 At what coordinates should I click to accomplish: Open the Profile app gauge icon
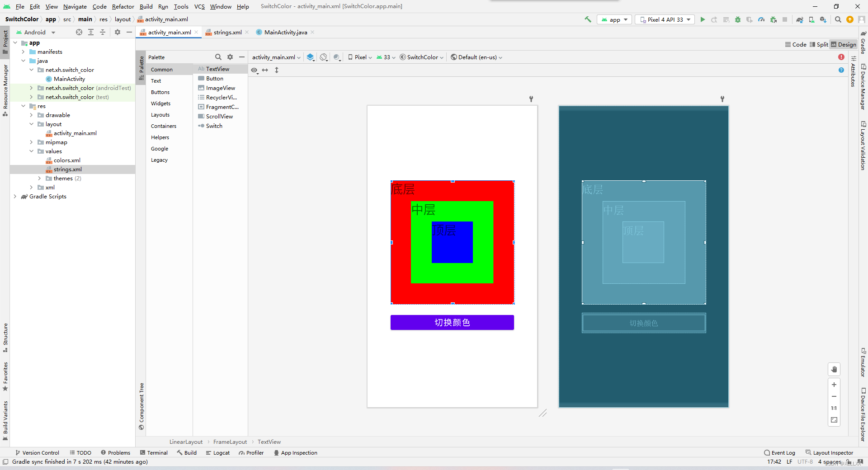click(x=761, y=19)
